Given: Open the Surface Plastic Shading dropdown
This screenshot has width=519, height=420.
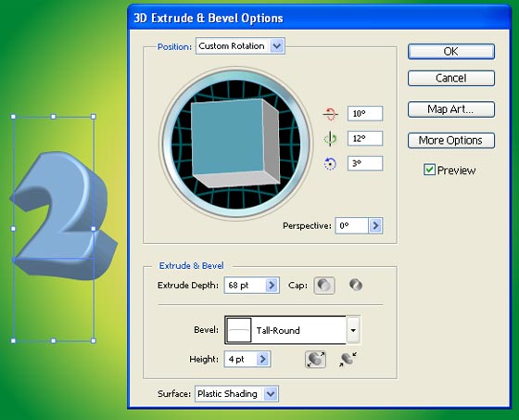Looking at the screenshot, I should (271, 394).
